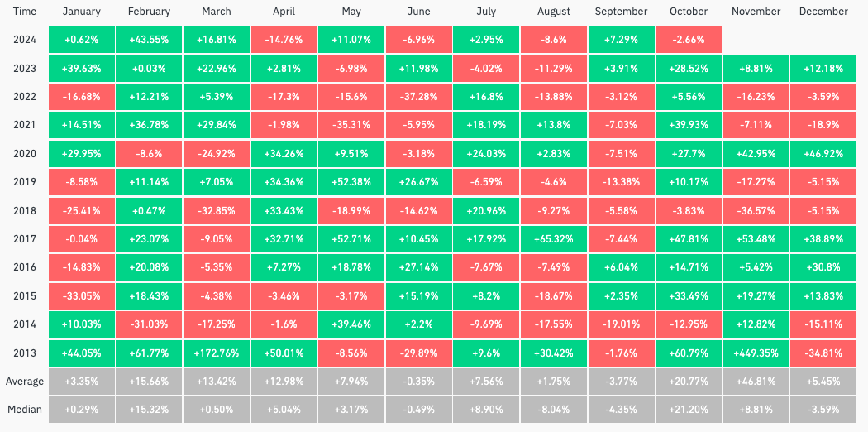
Task: Select the +43.55% February 2024 cell
Action: [149, 40]
